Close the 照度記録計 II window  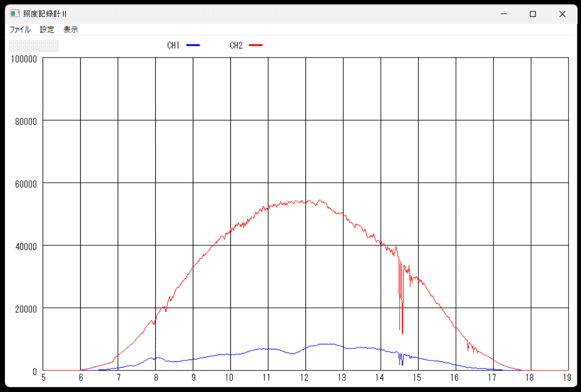[x=562, y=14]
